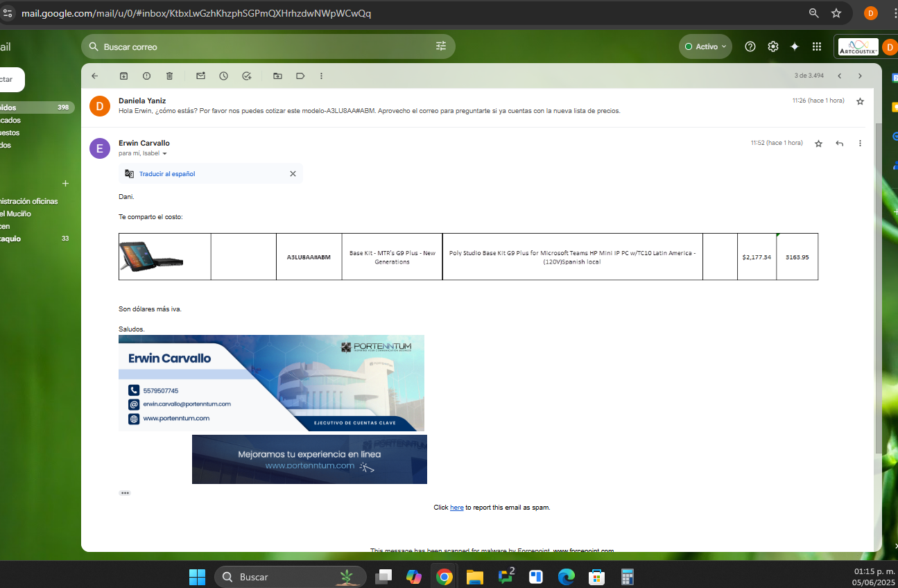Star Erwin Carvallo's message

click(x=818, y=144)
